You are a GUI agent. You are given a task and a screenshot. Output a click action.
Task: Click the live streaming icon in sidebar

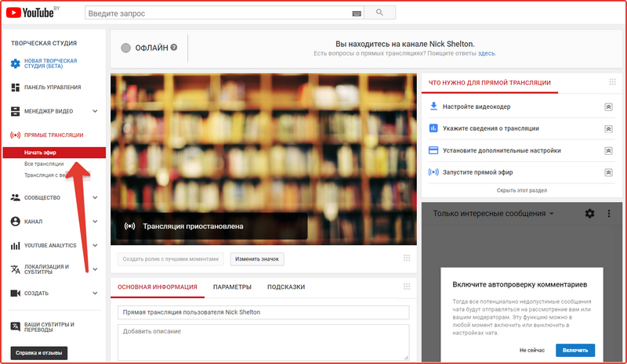pos(15,135)
